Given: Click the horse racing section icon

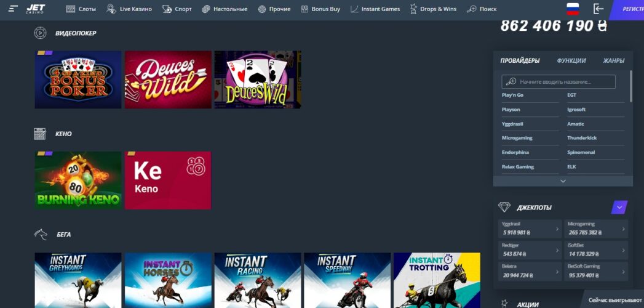Looking at the screenshot, I should 40,235.
